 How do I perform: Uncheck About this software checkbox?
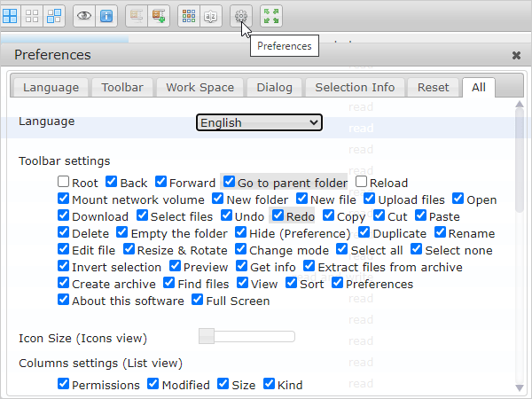click(x=64, y=300)
